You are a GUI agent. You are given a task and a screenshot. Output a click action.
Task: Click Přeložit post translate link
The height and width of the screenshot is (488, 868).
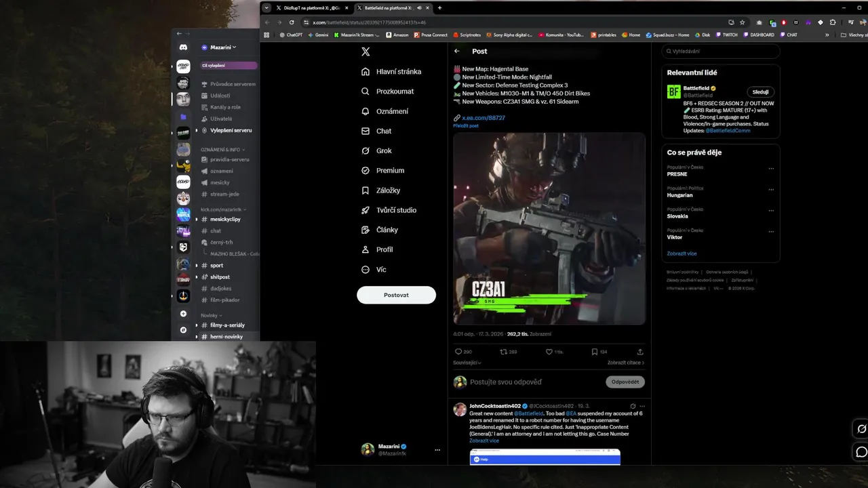tap(466, 126)
